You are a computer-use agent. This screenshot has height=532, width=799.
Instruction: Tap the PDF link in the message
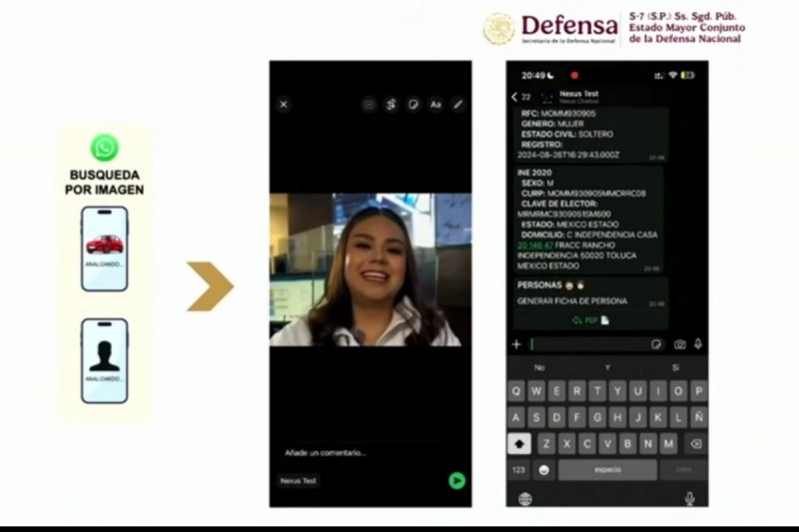pos(590,319)
